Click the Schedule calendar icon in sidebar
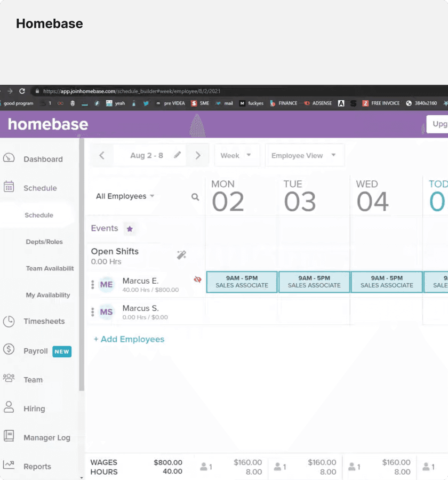448x480 pixels. 9,186
